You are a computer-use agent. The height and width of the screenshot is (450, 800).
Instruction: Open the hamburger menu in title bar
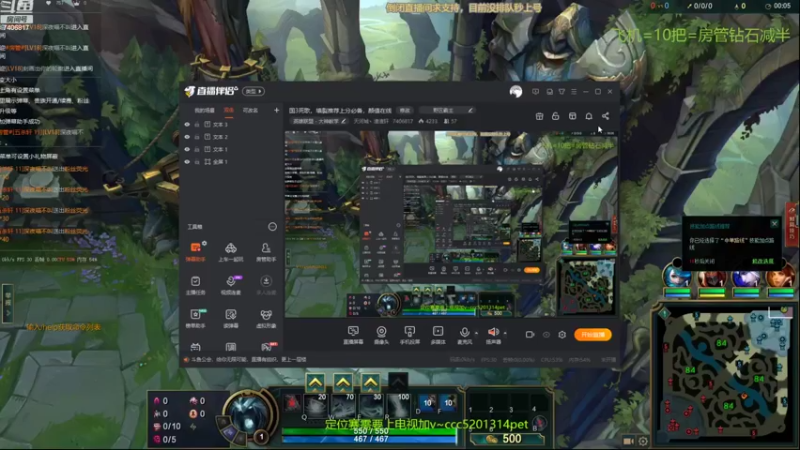574,92
